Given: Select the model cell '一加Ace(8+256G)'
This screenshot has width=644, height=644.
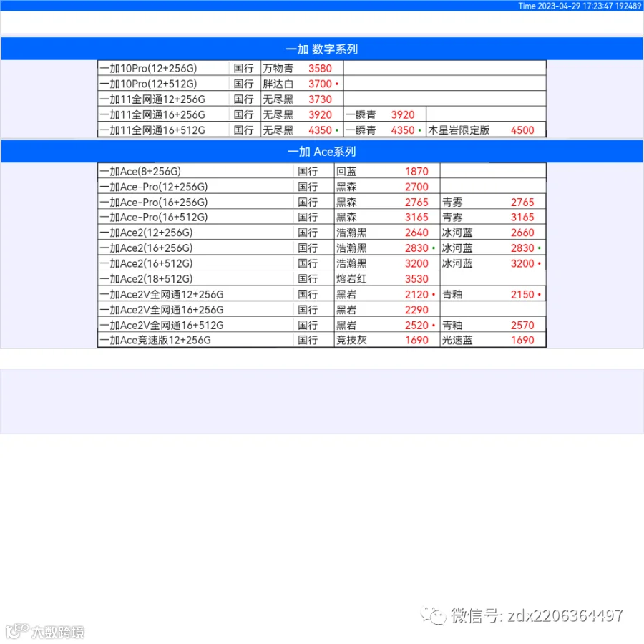Looking at the screenshot, I should (140, 171).
